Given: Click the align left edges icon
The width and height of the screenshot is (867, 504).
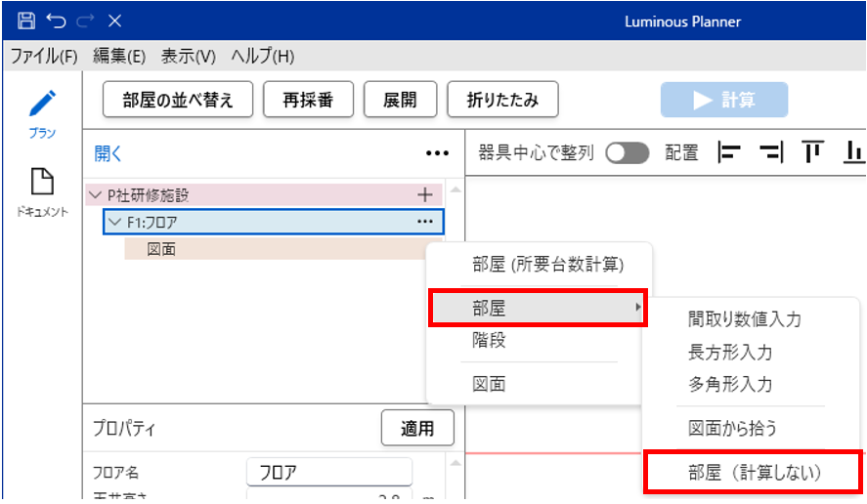Looking at the screenshot, I should [x=729, y=152].
